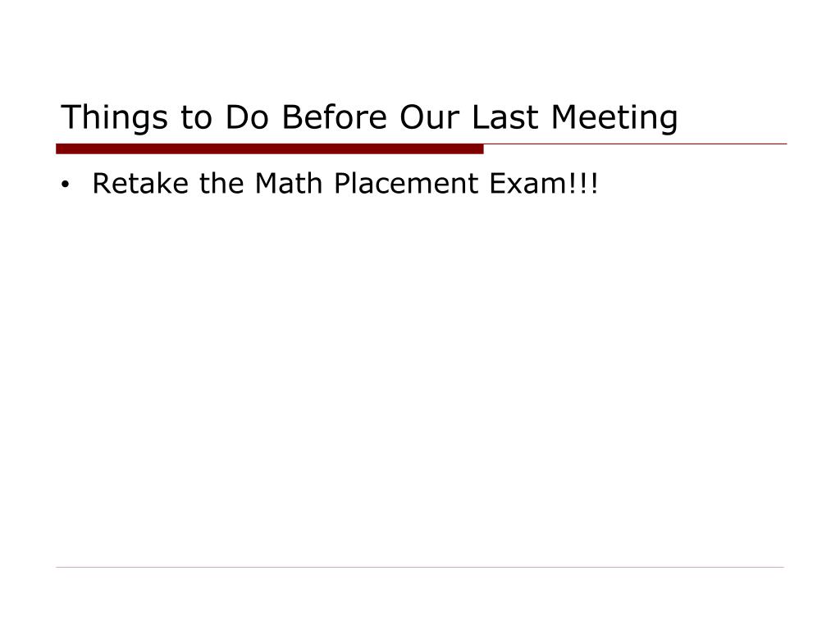Click the word "to" in the title

coord(196,118)
